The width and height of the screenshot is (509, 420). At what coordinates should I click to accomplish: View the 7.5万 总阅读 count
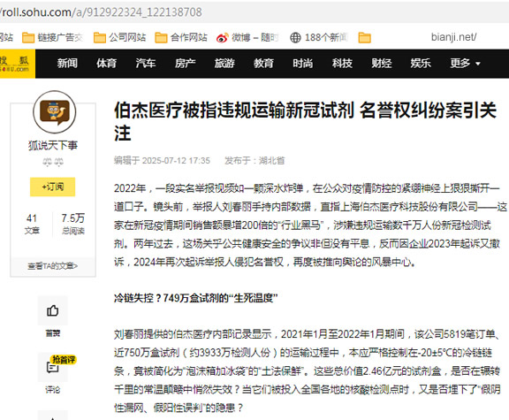pos(73,224)
